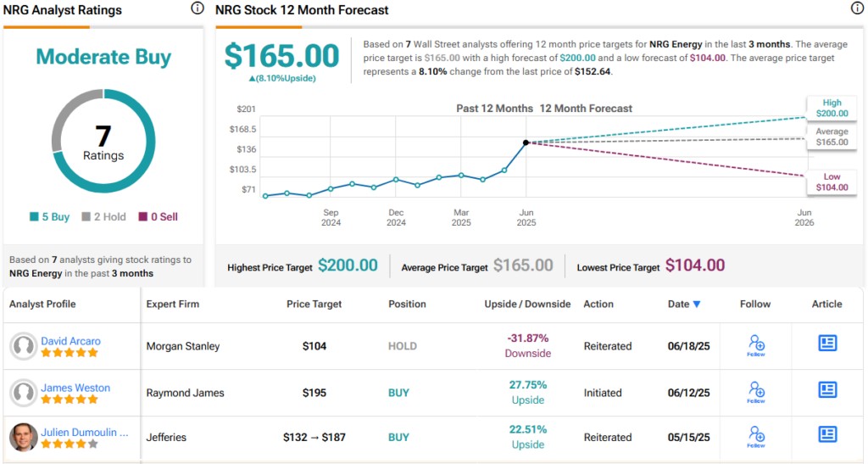The image size is (868, 464).
Task: Follow analyst James Weston
Action: point(756,392)
